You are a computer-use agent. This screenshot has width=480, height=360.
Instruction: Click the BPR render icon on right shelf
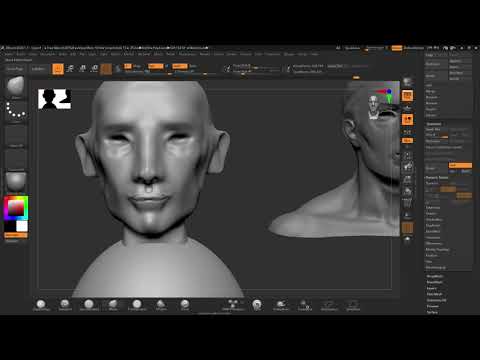[407, 82]
